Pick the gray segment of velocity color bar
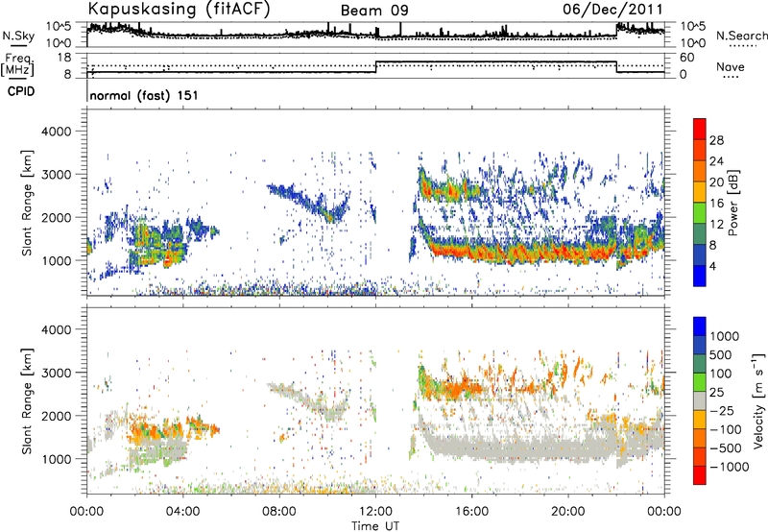Screen dimensions: 768x532 pos(700,400)
